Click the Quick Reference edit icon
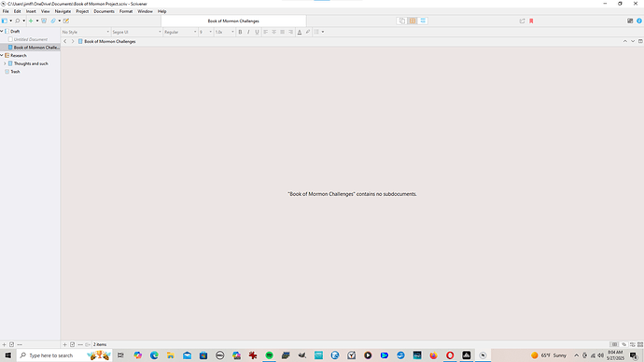 click(66, 21)
